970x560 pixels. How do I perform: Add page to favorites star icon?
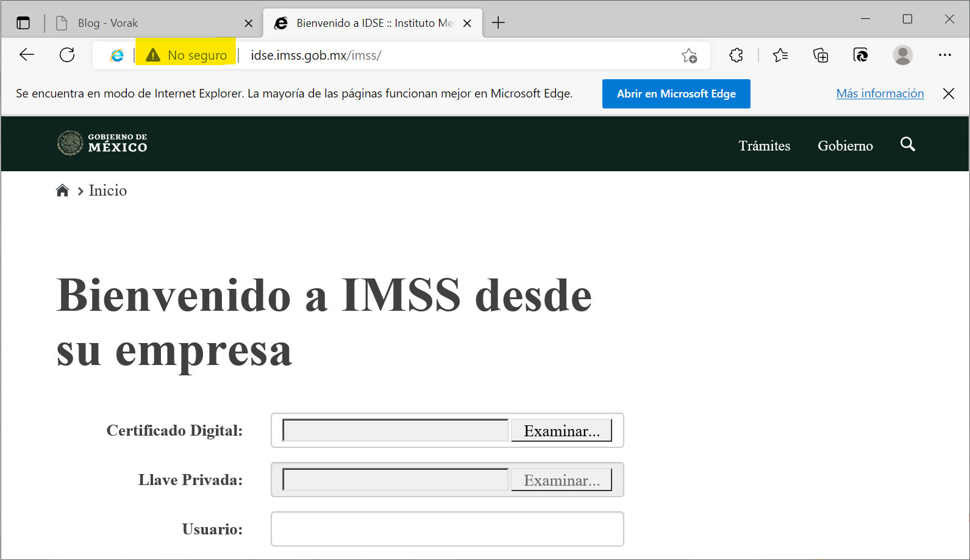click(x=690, y=55)
